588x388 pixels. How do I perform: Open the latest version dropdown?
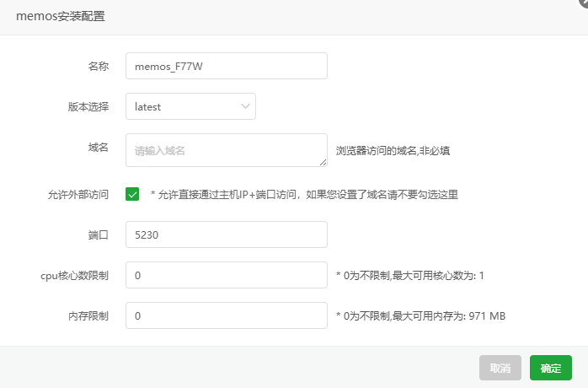tap(190, 106)
